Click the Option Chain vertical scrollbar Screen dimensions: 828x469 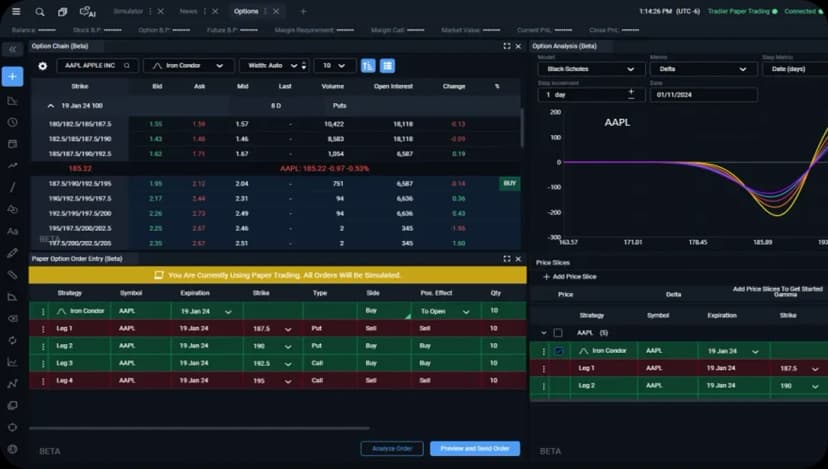coord(522,128)
